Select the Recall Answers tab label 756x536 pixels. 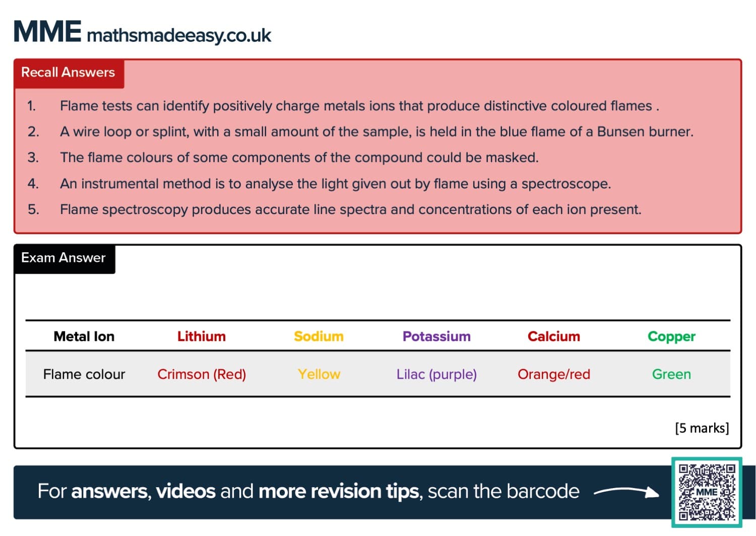(68, 73)
